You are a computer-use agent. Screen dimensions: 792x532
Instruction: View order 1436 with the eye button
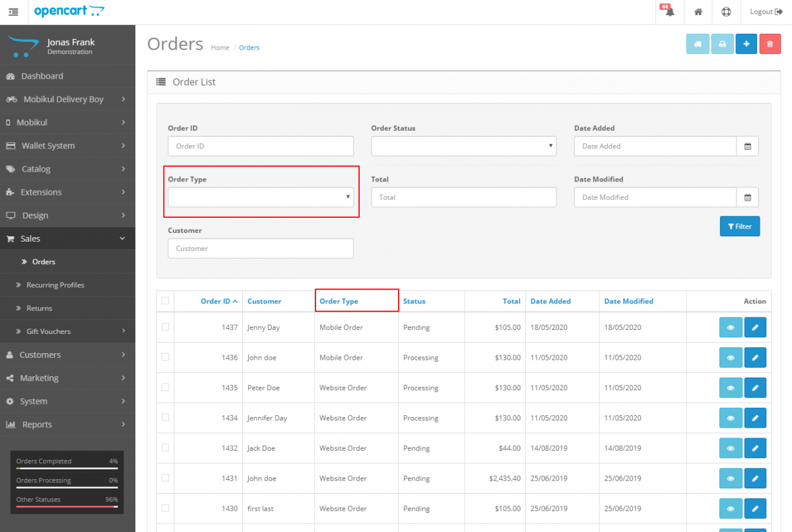tap(730, 358)
